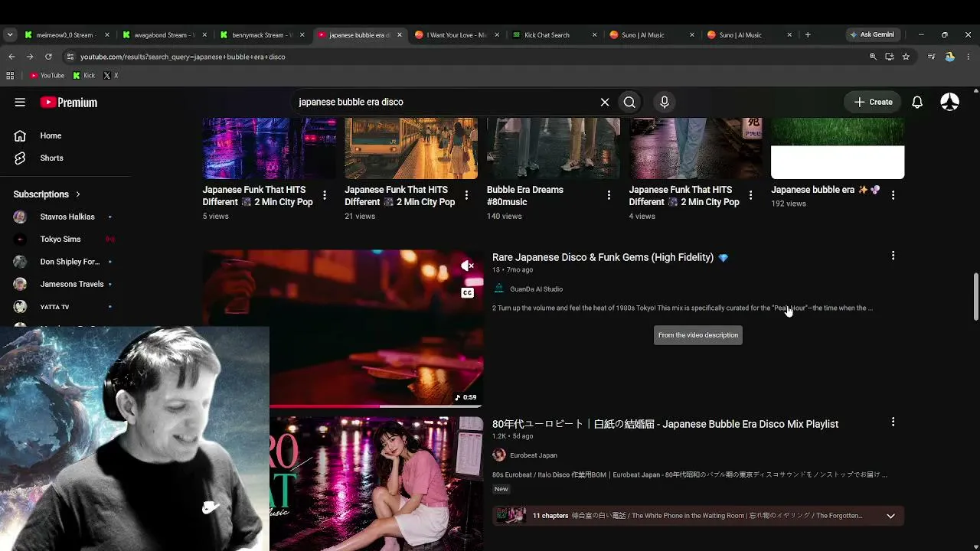Toggle captions on the video preview

pos(467,292)
